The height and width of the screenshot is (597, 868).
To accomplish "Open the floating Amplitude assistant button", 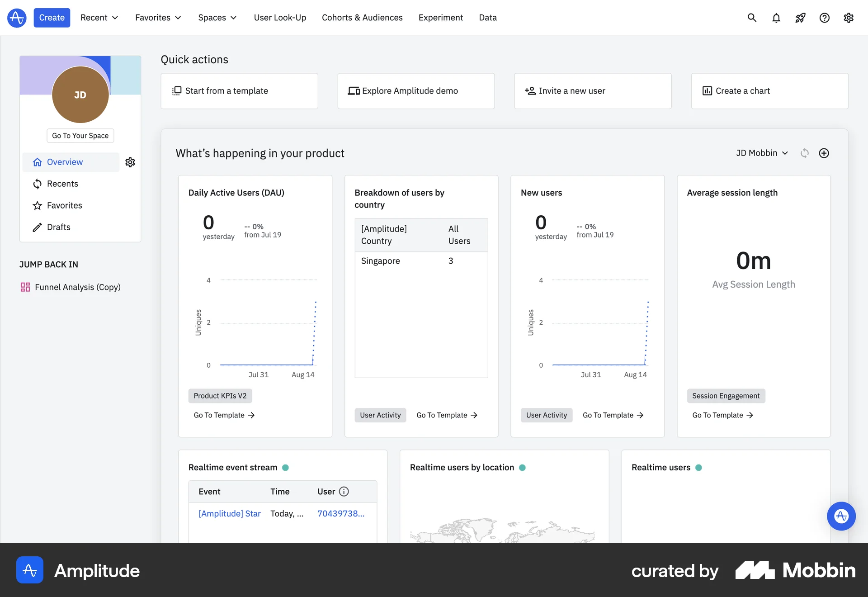I will coord(841,516).
